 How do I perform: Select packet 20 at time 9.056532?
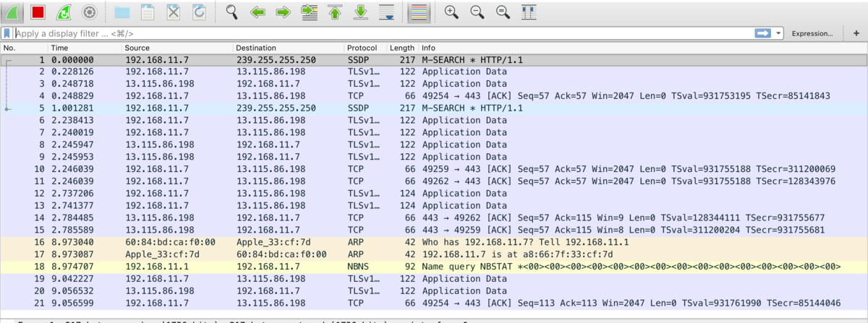(434, 290)
